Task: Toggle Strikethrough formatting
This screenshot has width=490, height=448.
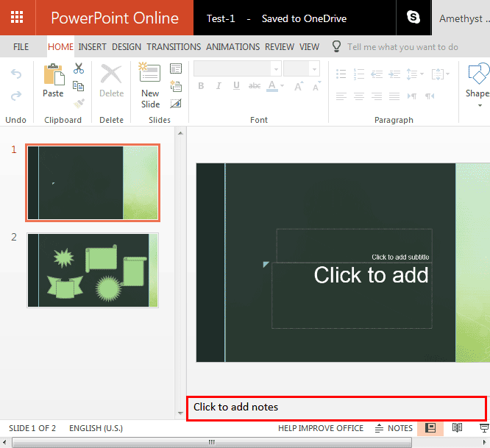Action: tap(255, 85)
